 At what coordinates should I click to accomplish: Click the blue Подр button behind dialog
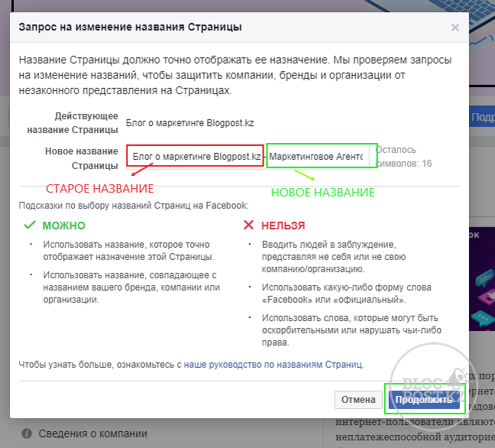point(482,116)
